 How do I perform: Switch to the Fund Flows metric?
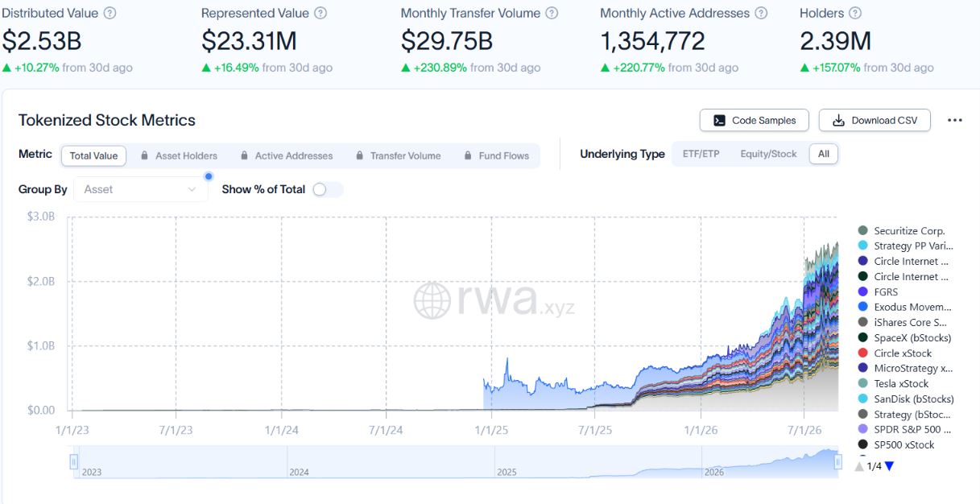tap(496, 155)
